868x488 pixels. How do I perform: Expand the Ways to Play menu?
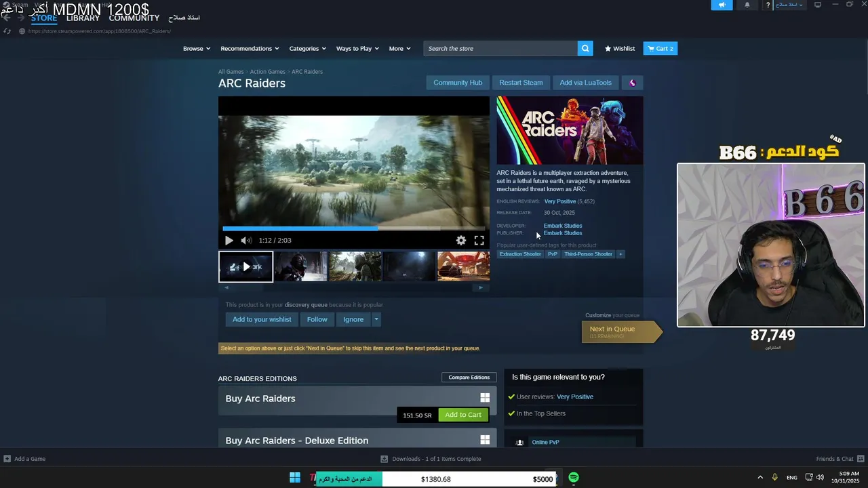coord(357,48)
